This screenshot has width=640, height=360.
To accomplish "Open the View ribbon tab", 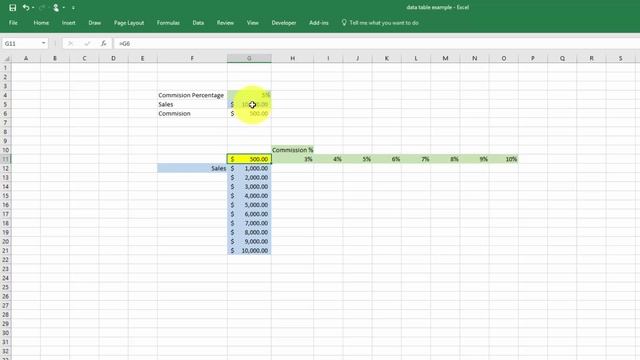I will click(x=253, y=23).
